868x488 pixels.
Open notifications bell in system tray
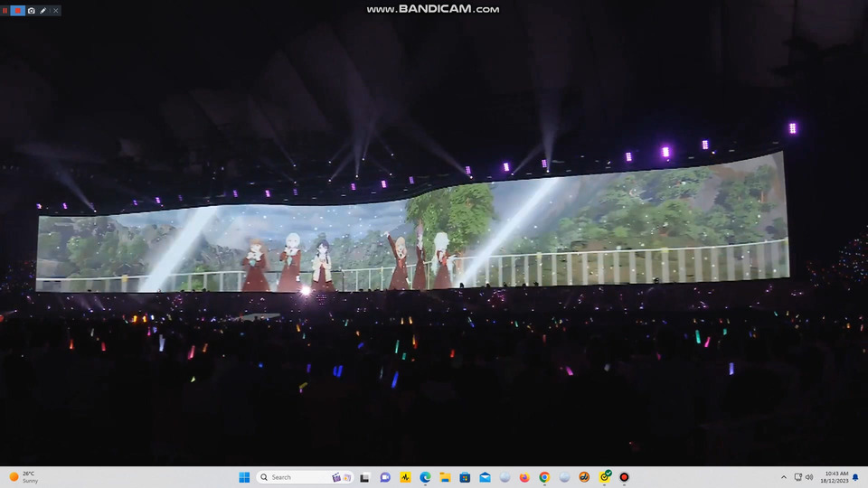(x=855, y=477)
